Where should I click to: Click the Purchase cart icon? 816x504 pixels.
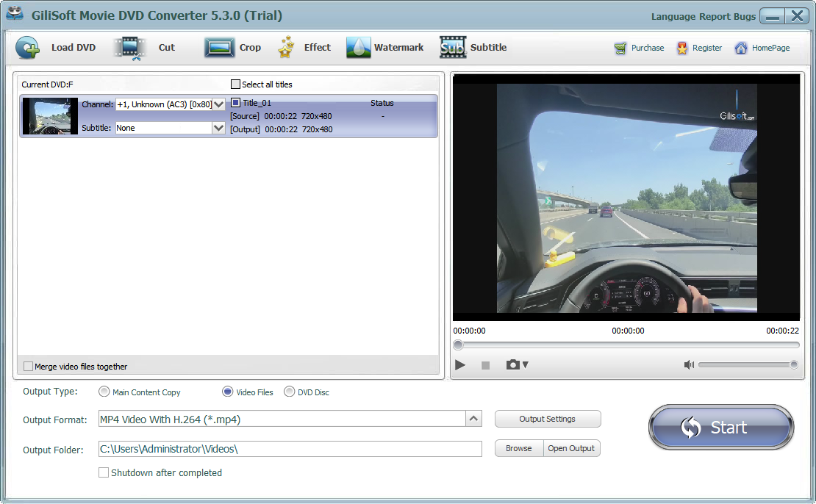pyautogui.click(x=620, y=48)
